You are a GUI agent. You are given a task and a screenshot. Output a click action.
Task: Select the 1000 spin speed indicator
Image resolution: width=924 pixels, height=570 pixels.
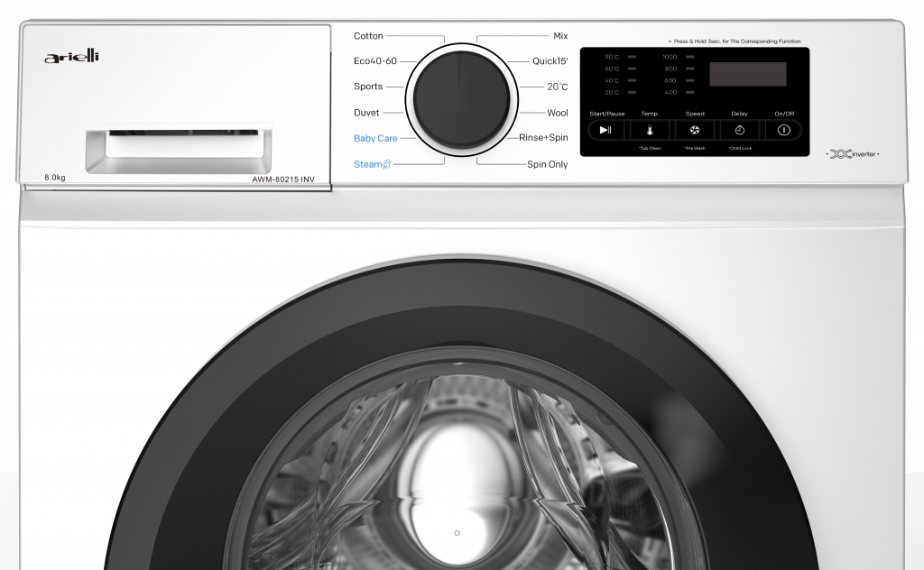(670, 57)
